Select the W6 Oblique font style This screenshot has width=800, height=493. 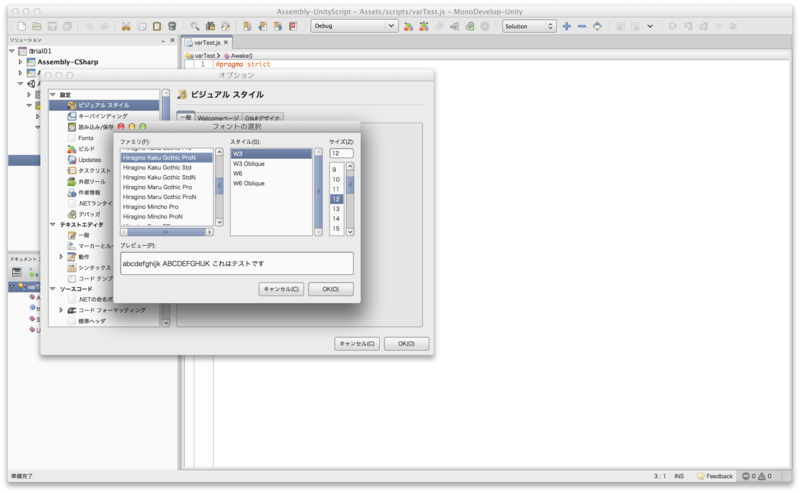(271, 183)
